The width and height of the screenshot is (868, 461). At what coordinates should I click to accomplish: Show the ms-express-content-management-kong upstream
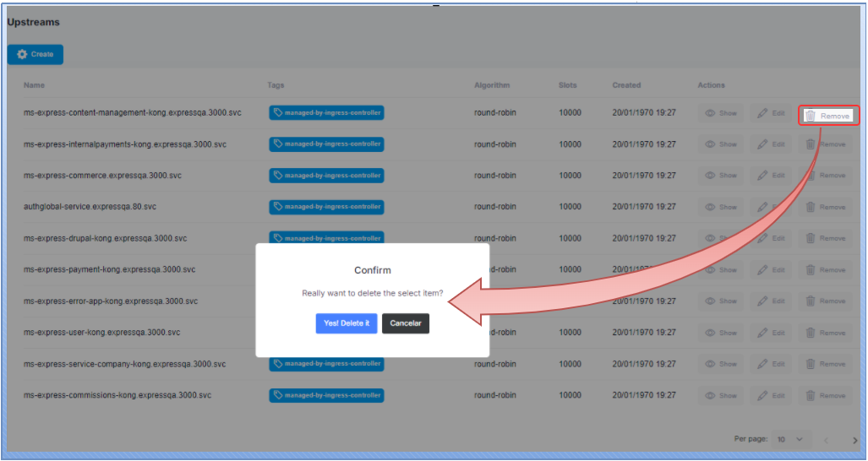[x=720, y=113]
